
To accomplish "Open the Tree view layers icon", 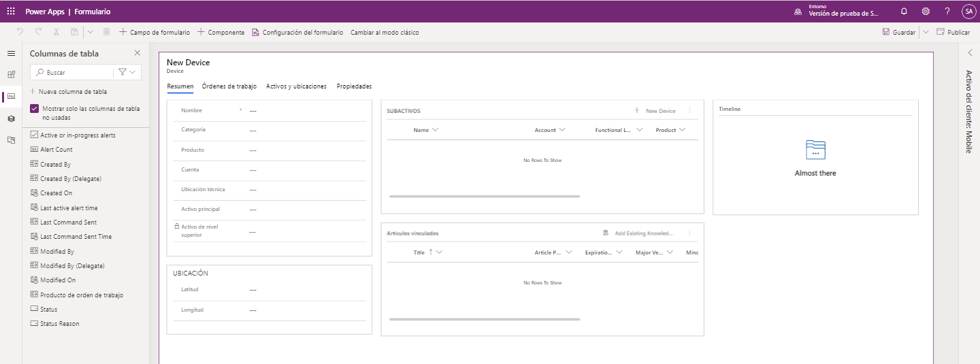I will point(11,118).
